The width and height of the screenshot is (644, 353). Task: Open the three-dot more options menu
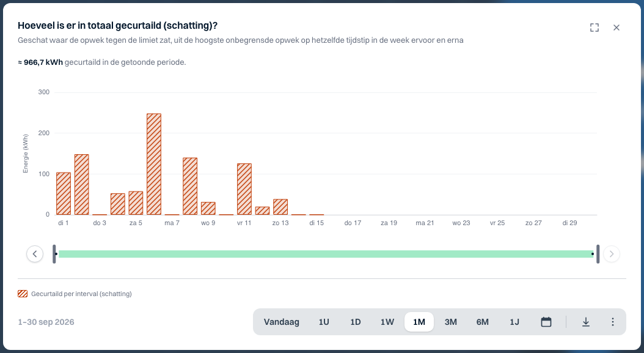click(x=613, y=322)
